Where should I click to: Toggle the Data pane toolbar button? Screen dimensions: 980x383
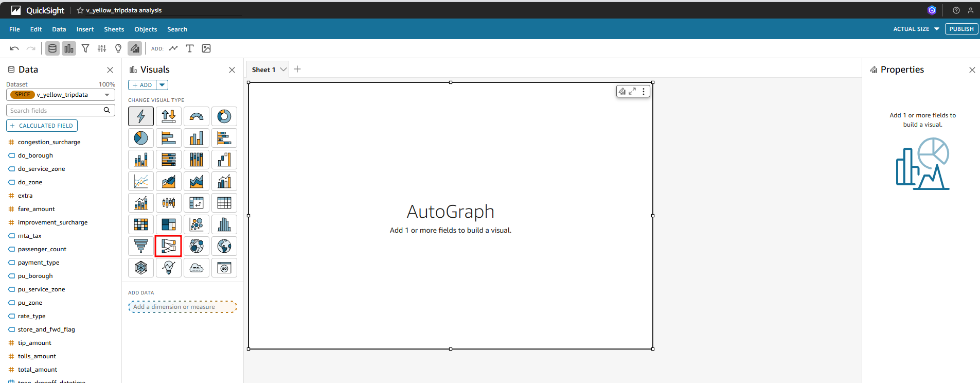[x=52, y=48]
